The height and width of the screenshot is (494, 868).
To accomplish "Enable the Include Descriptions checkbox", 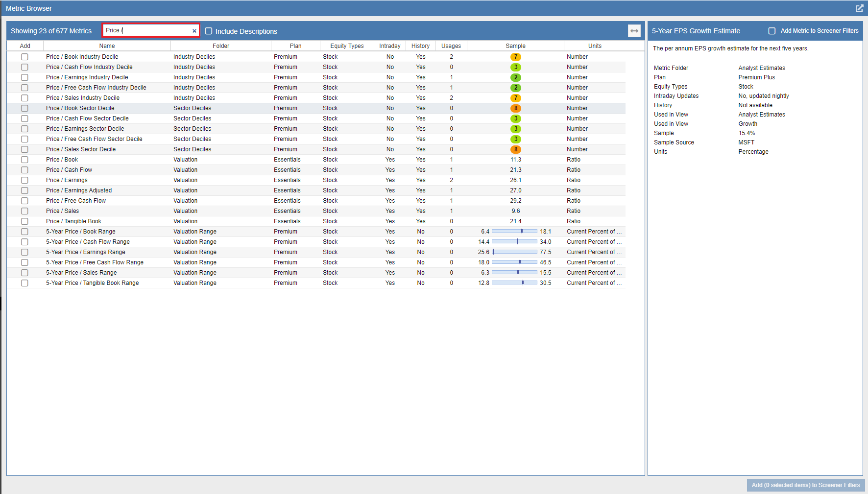I will click(209, 31).
